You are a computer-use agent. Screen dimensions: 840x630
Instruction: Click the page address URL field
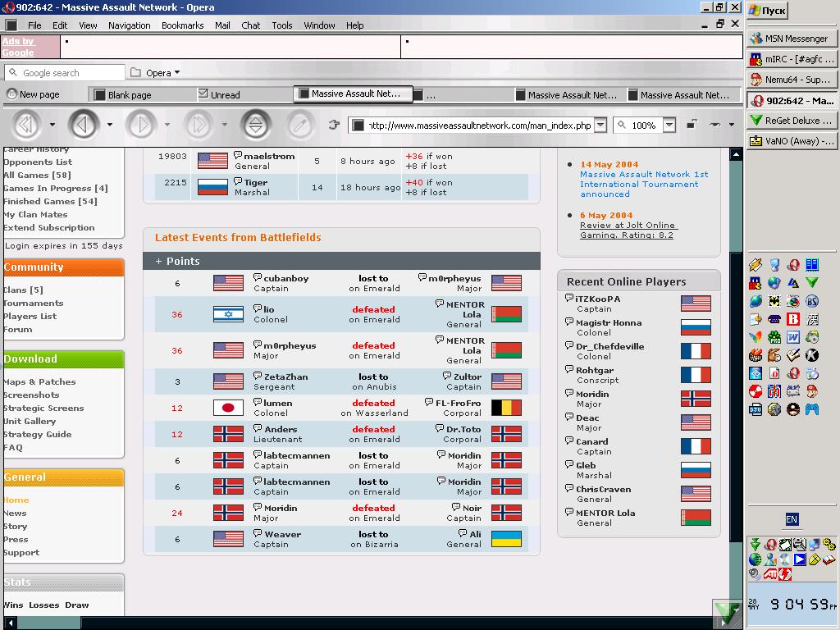click(x=479, y=126)
